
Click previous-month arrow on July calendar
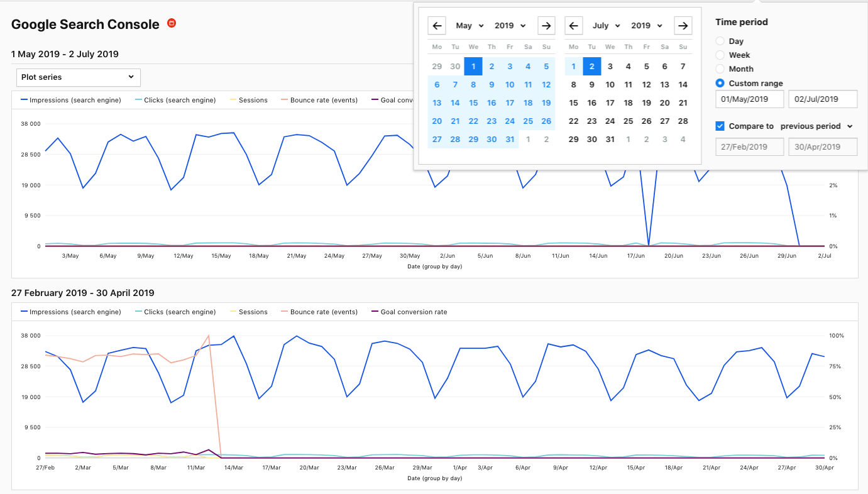tap(573, 26)
